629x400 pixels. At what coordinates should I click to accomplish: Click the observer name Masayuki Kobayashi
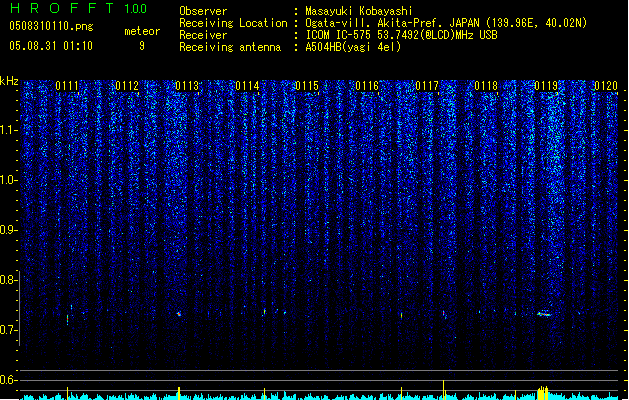point(359,11)
